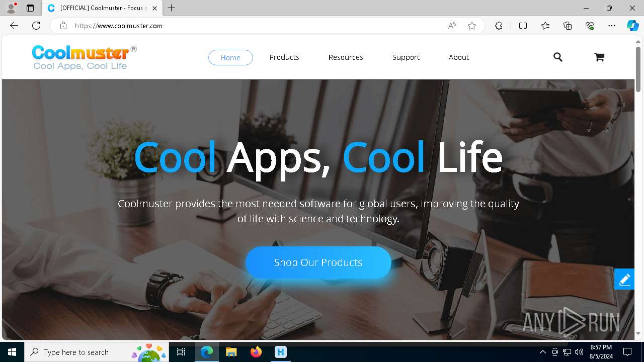This screenshot has width=644, height=362.
Task: Open the website search magnifier icon
Action: click(x=557, y=57)
